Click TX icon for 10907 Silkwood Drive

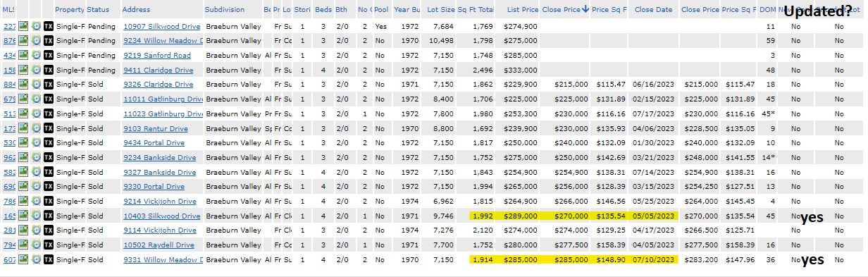(x=49, y=26)
